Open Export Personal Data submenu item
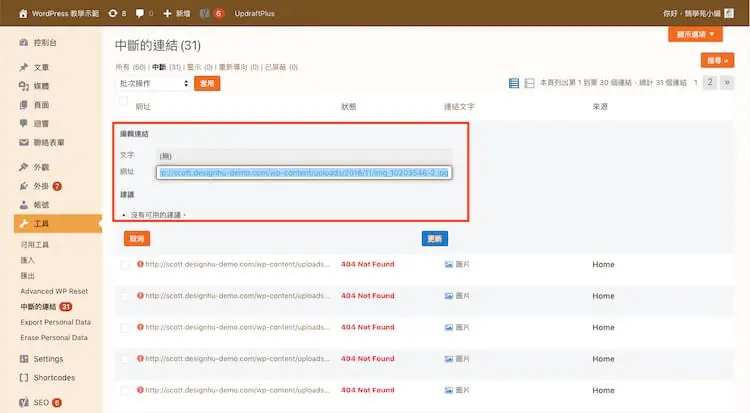This screenshot has width=750, height=413. click(55, 322)
